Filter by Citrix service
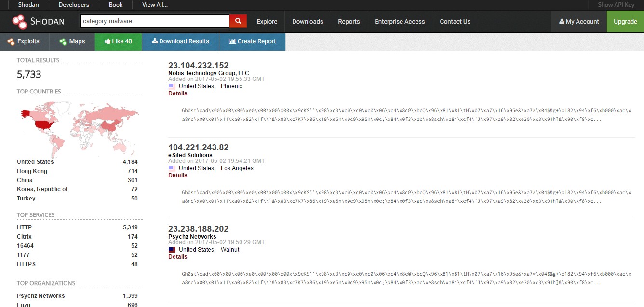Image resolution: width=644 pixels, height=307 pixels. 24,237
